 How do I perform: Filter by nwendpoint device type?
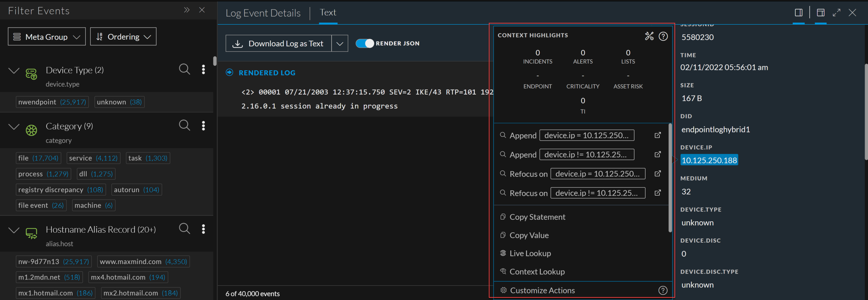click(x=52, y=102)
